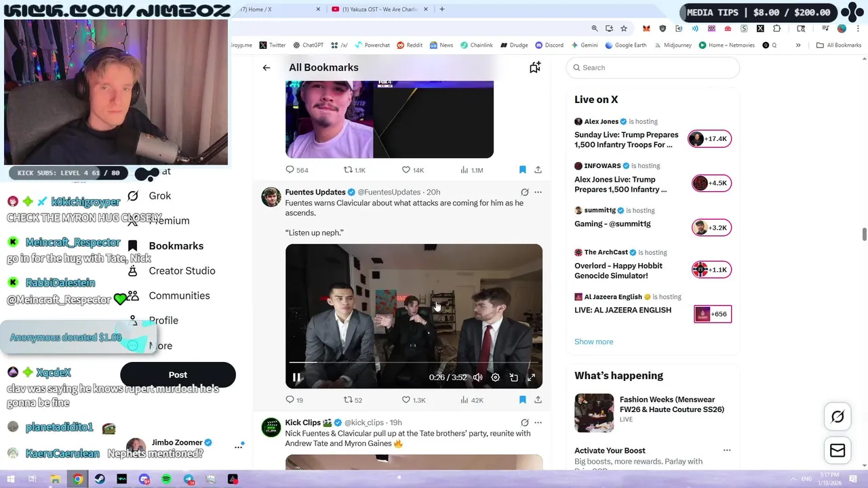Switch to the Yakuza OST YouTube tab
Screen dimensions: 868x488
pos(380,9)
